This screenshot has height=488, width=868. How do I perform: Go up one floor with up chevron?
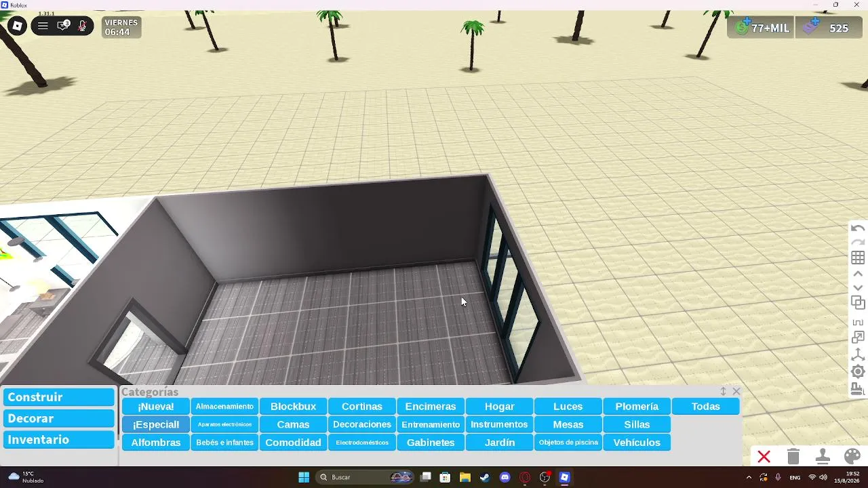(858, 274)
